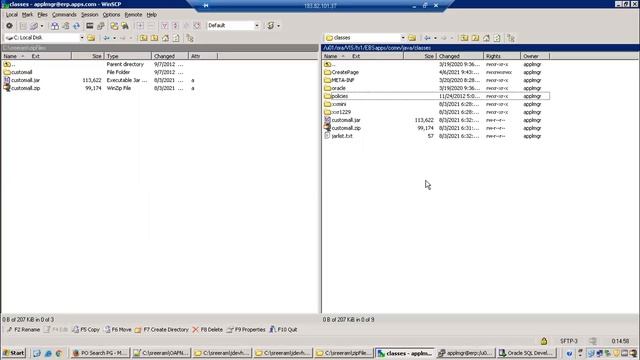Open the Options menu
Image resolution: width=640 pixels, height=360 pixels.
(x=111, y=15)
